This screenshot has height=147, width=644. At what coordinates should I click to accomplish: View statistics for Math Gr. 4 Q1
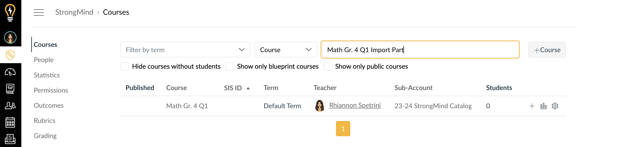[x=543, y=106]
